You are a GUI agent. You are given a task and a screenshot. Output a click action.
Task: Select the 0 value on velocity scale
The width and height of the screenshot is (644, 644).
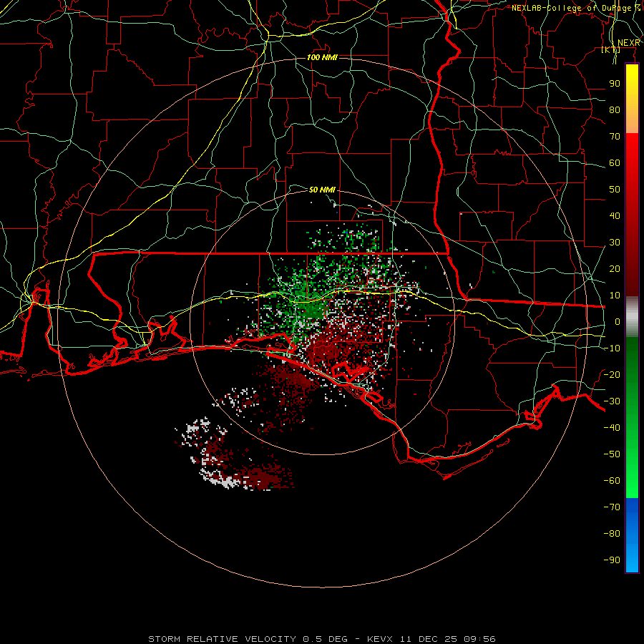(x=618, y=321)
